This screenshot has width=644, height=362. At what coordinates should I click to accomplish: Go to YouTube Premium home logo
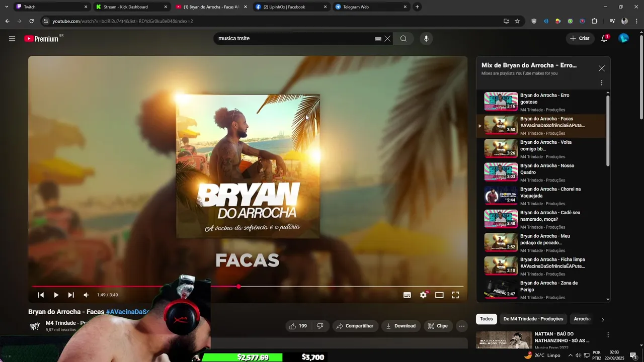click(42, 39)
